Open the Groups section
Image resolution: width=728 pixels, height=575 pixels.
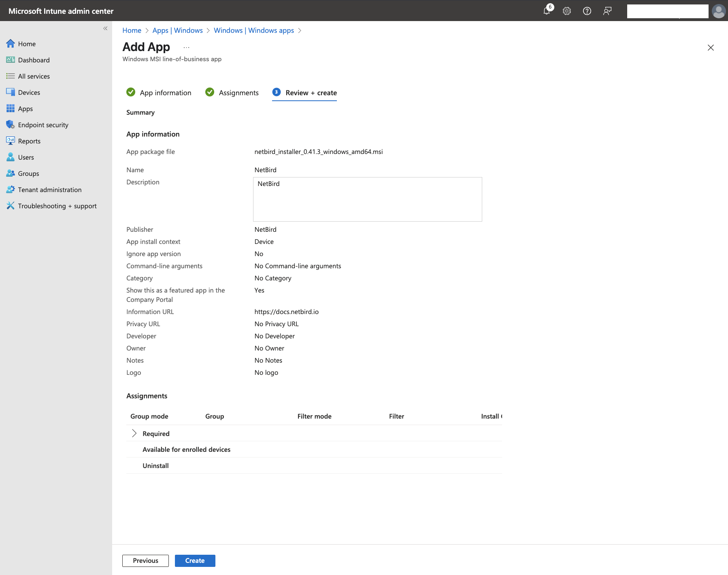(x=28, y=173)
